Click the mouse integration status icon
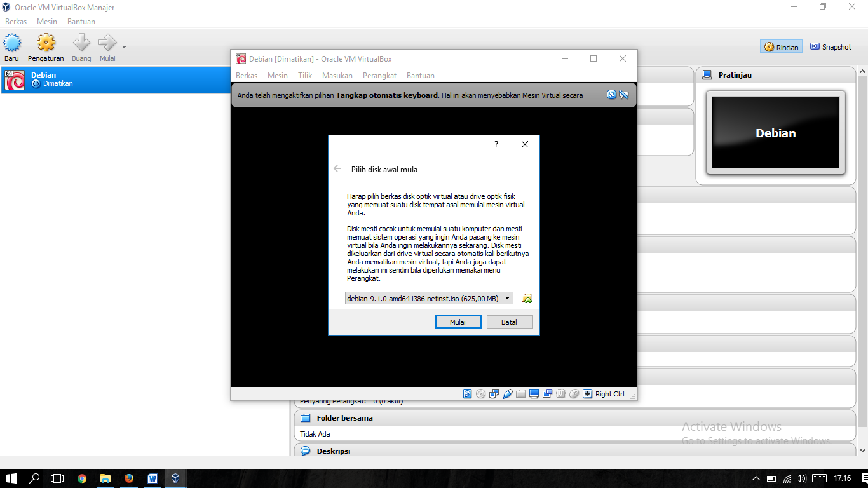The height and width of the screenshot is (488, 868). (x=573, y=394)
